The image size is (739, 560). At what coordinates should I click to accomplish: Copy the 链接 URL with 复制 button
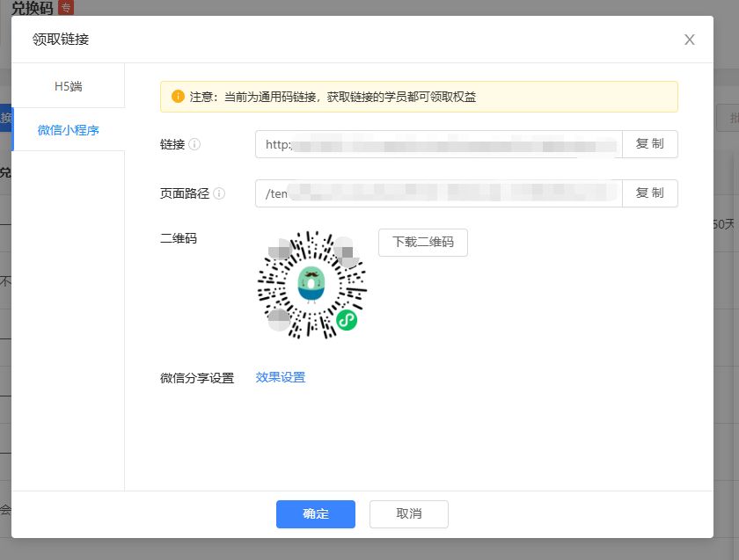click(650, 144)
